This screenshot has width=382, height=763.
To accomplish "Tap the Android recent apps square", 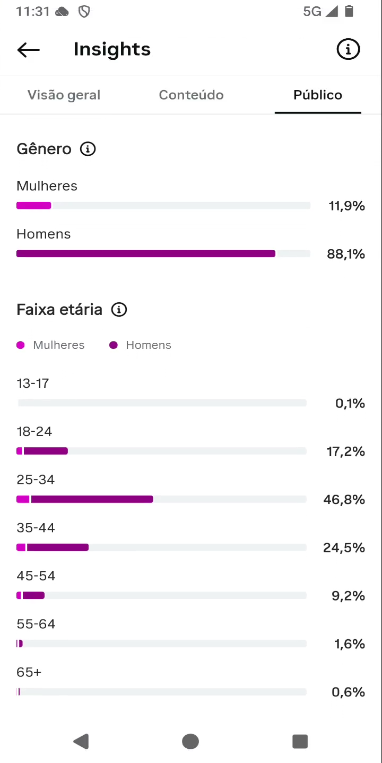I will (x=300, y=741).
